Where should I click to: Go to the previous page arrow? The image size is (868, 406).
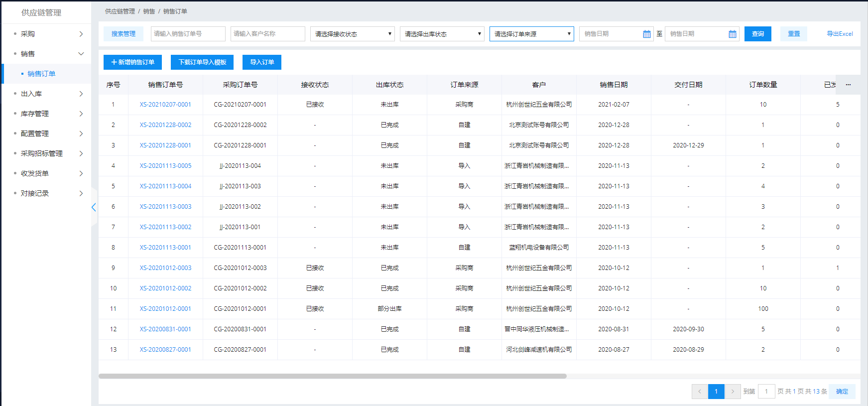click(x=699, y=392)
